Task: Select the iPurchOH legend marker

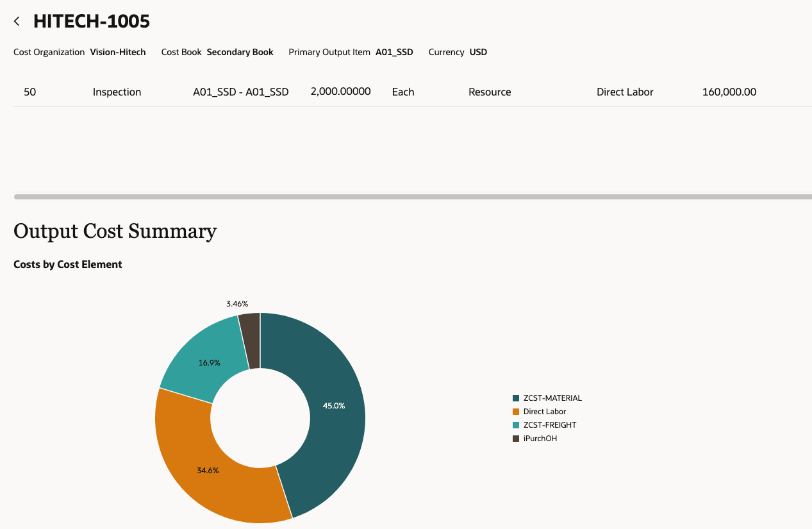Action: point(517,438)
